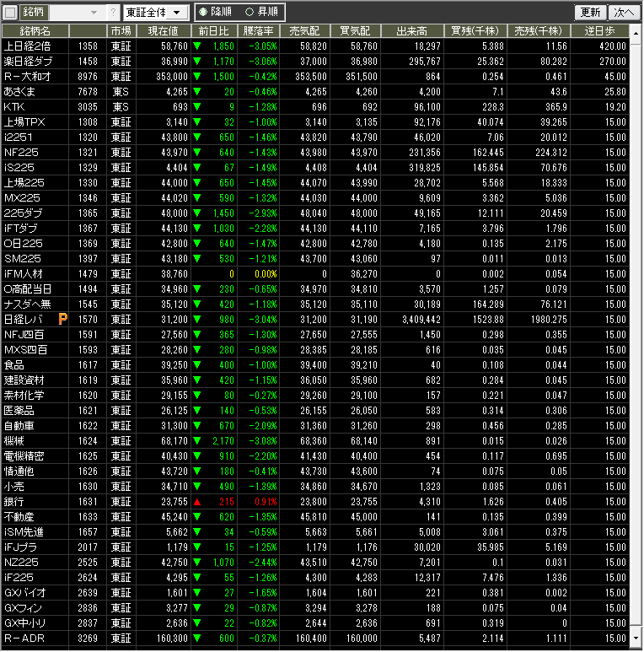
Task: Sort by 売気配 column header
Action: click(304, 30)
